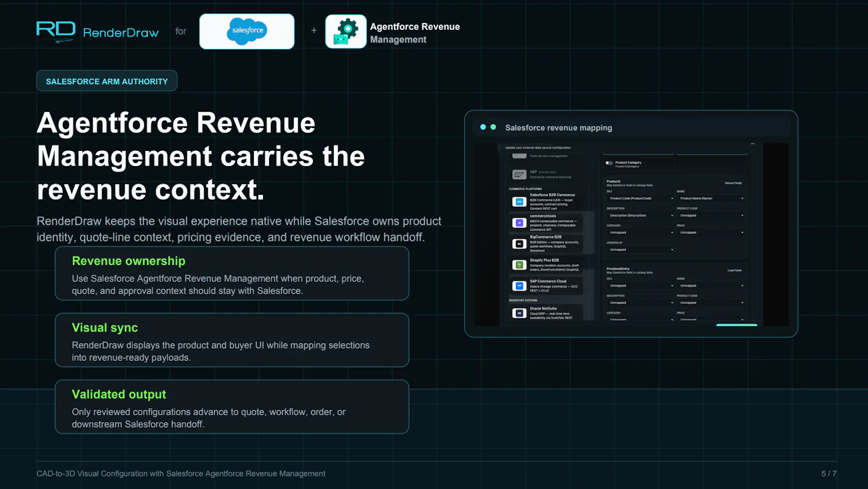868x489 pixels.
Task: Click the SALESFORCE ARM AUTHORITY badge
Action: click(x=107, y=81)
